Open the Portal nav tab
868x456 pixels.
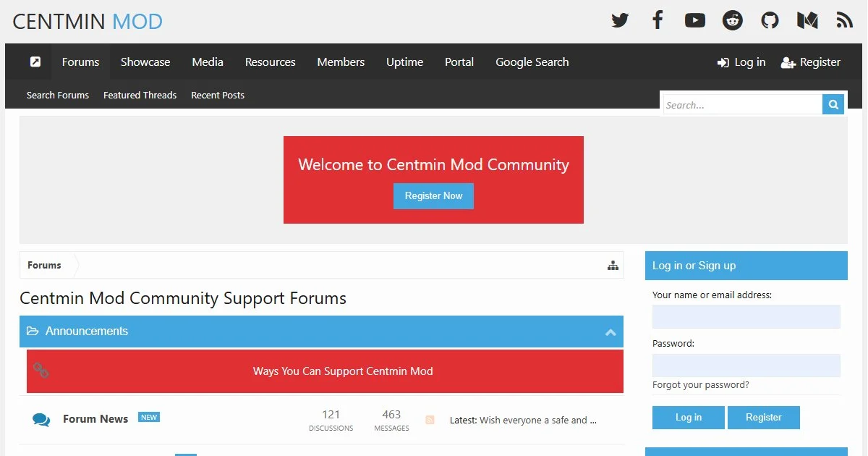click(459, 62)
